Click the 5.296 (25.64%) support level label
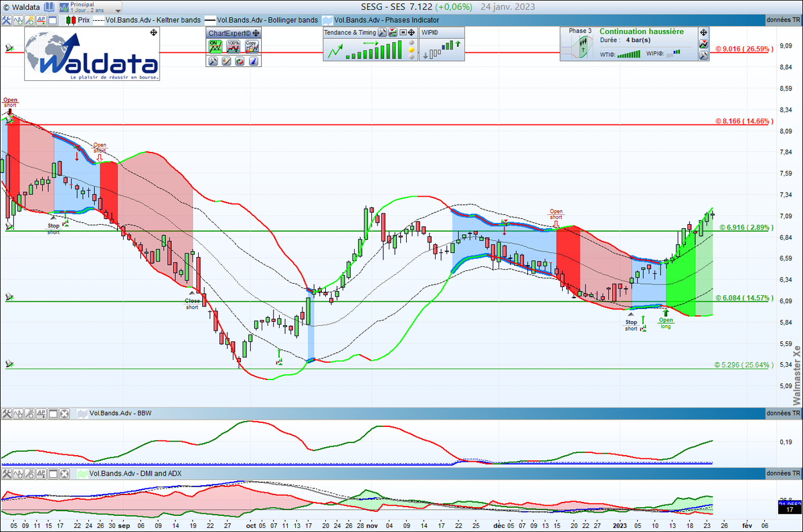803x532 pixels. click(x=744, y=365)
